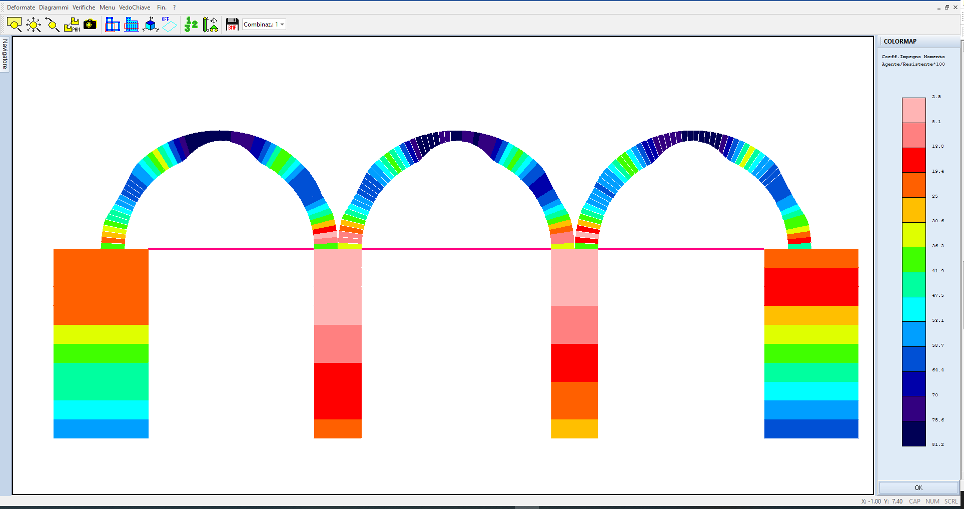Click the Y: 7.40 coordinate readout
The height and width of the screenshot is (510, 964).
click(x=892, y=502)
